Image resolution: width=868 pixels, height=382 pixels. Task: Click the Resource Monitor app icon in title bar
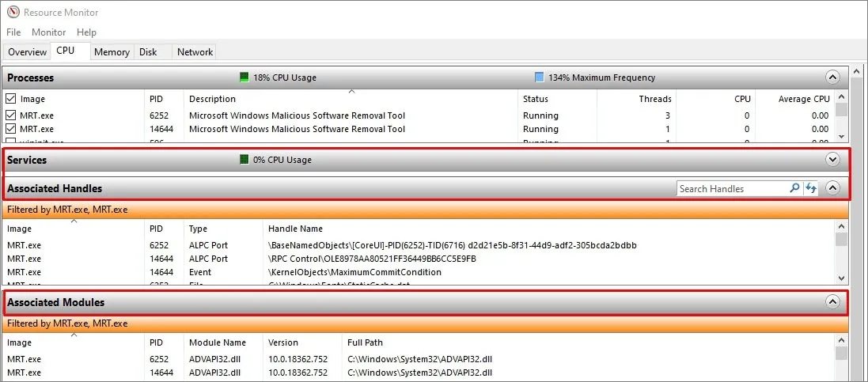pyautogui.click(x=12, y=12)
